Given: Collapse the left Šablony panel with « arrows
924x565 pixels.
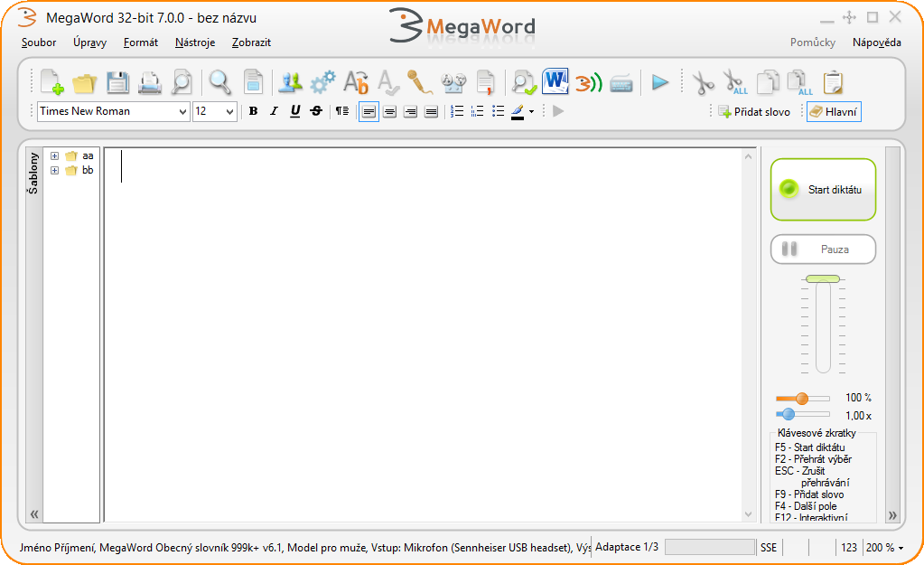Looking at the screenshot, I should tap(34, 513).
